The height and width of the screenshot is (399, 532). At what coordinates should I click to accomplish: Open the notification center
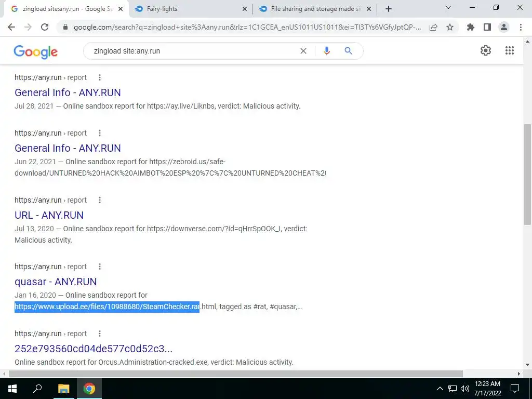pos(515,389)
